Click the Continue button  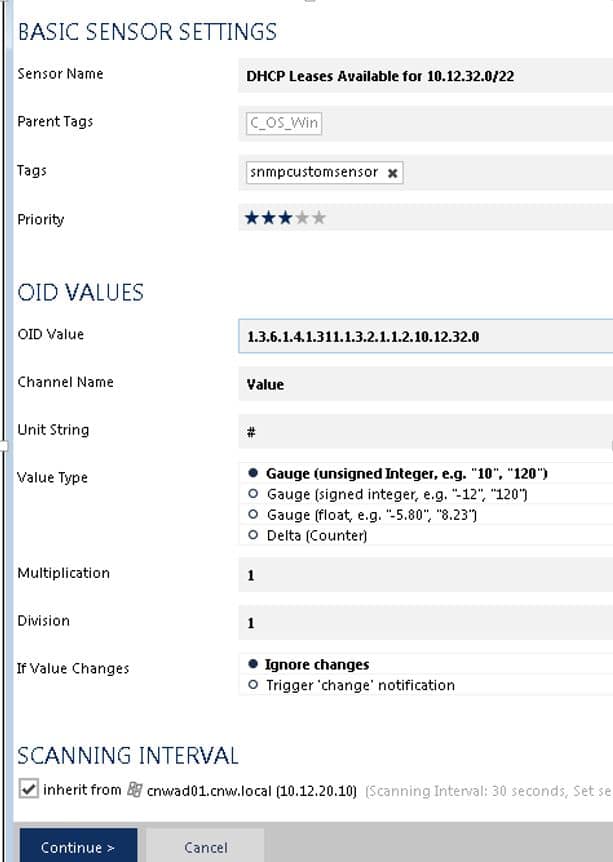pos(78,846)
